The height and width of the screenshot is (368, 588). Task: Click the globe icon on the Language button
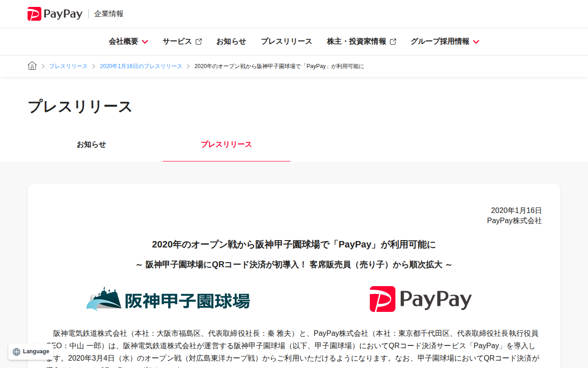[17, 352]
